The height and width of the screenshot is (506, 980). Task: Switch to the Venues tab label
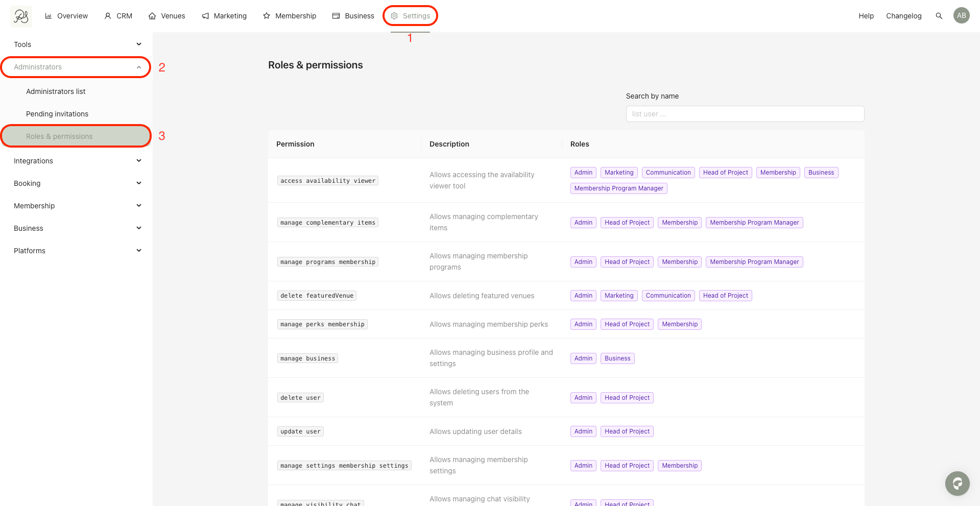coord(173,16)
